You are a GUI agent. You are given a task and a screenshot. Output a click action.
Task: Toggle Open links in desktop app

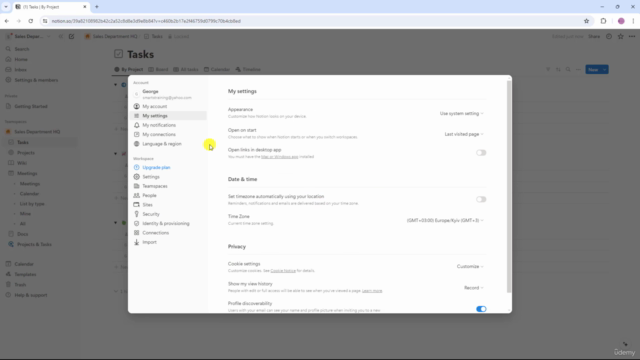point(481,153)
